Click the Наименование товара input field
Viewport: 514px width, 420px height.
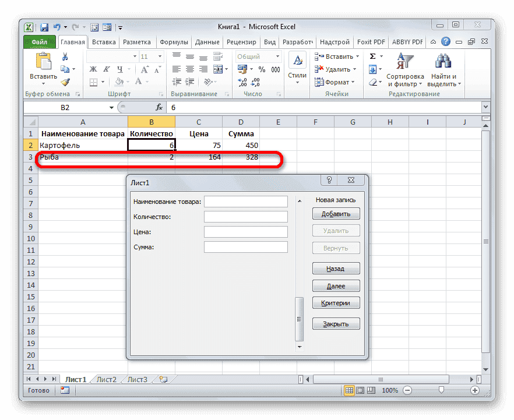point(245,201)
